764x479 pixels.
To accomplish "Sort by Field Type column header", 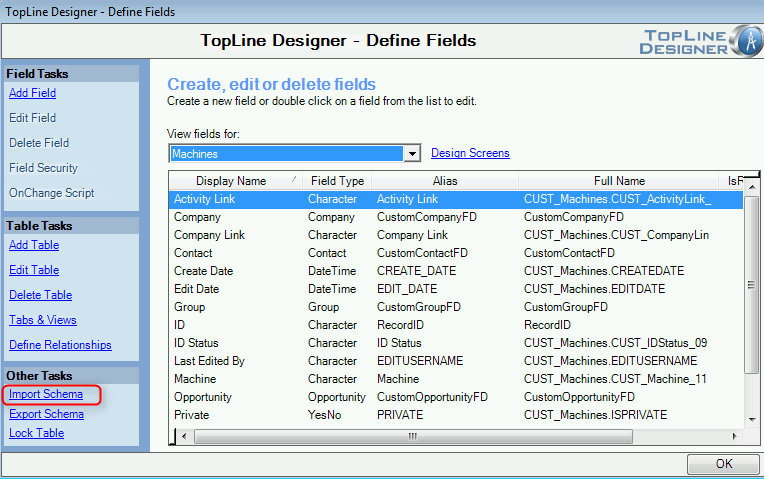I will click(337, 181).
